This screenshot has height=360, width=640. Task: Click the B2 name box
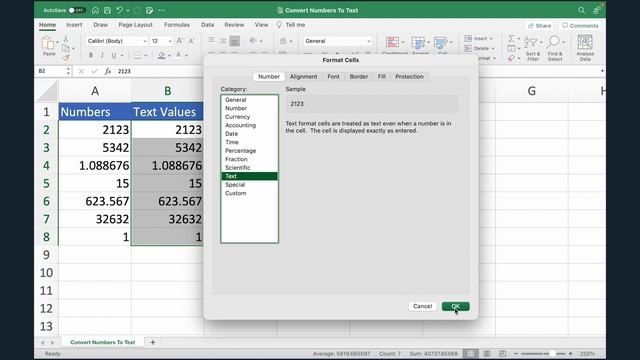[52, 71]
